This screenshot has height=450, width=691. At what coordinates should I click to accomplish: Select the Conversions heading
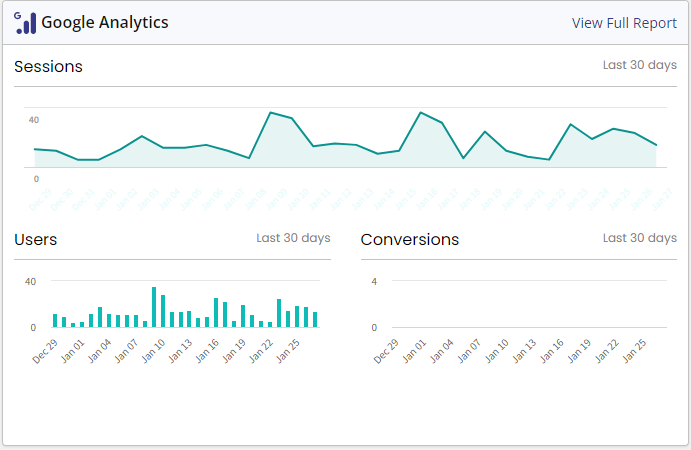(x=410, y=239)
